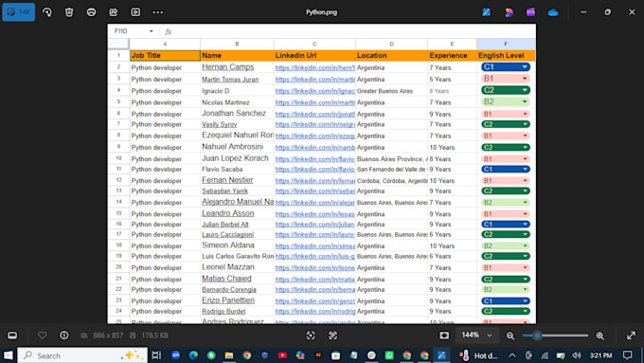Image resolution: width=644 pixels, height=363 pixels.
Task: Open the notification center icon
Action: point(627,355)
